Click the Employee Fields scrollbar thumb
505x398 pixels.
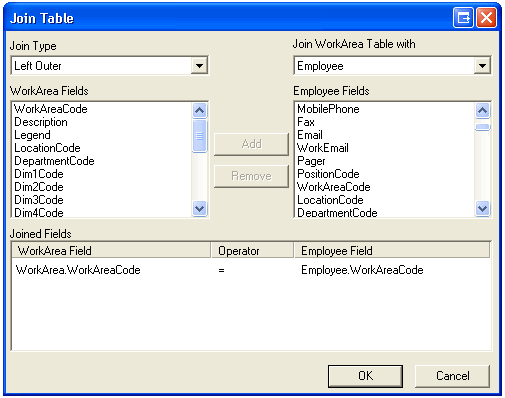click(x=483, y=127)
